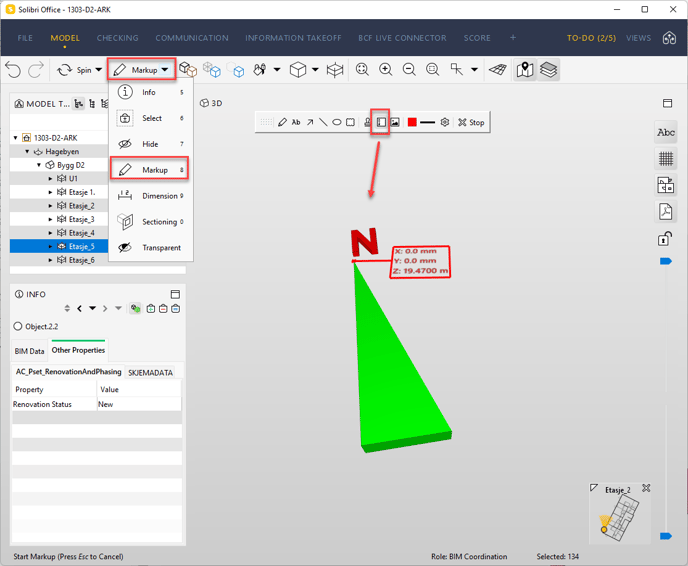
Task: Zoom to selection in the toolbar
Action: coord(433,70)
